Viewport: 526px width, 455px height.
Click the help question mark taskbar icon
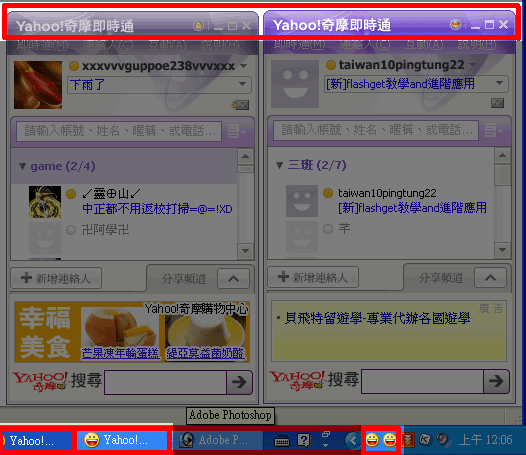[x=304, y=440]
